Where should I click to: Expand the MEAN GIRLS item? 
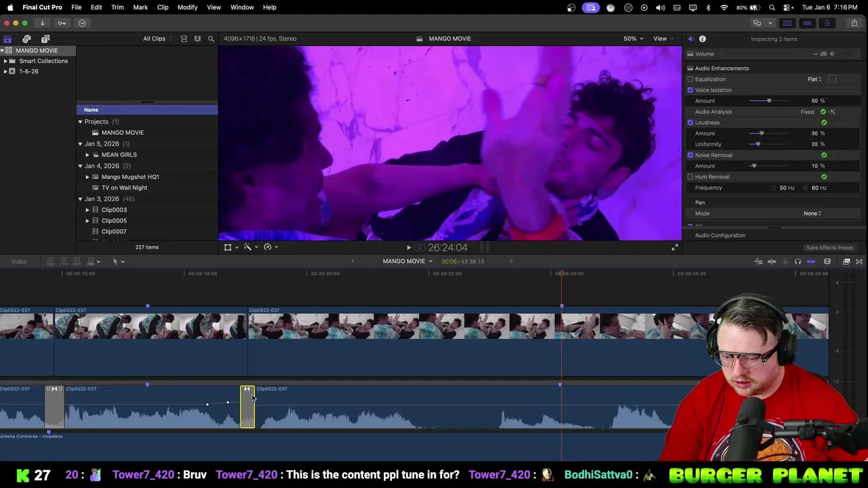pos(87,155)
